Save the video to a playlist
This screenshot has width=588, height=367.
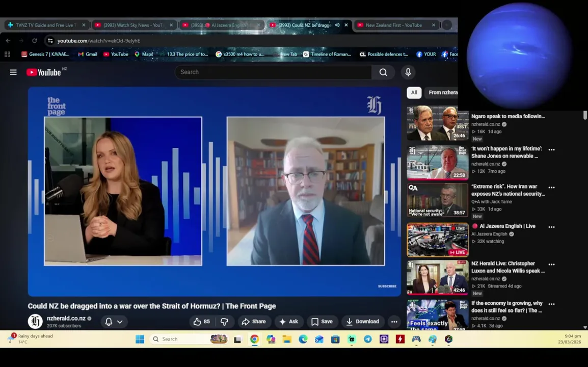[x=322, y=322]
